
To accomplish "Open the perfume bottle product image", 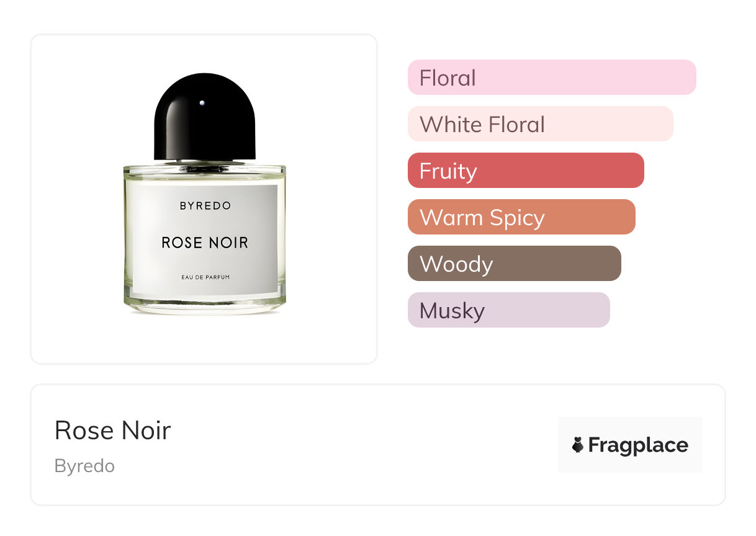I will click(204, 199).
